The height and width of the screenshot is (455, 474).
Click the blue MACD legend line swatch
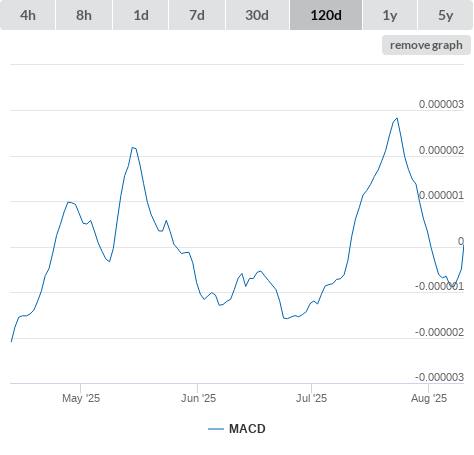[x=216, y=429]
